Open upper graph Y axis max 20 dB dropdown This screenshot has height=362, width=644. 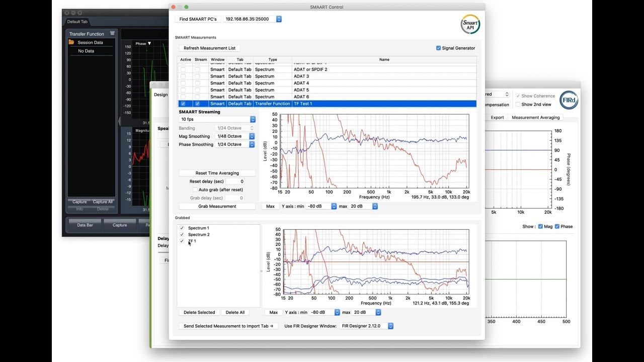[363, 206]
